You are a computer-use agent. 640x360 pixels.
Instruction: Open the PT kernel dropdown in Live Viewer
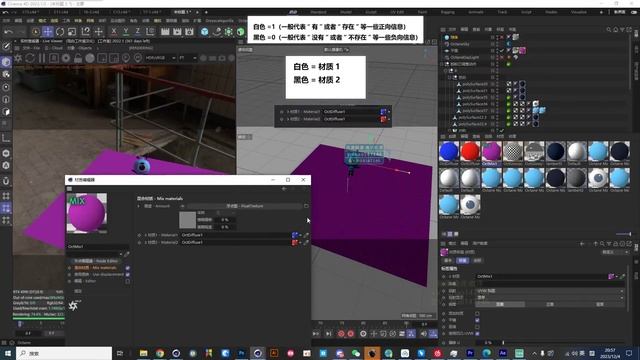188,58
